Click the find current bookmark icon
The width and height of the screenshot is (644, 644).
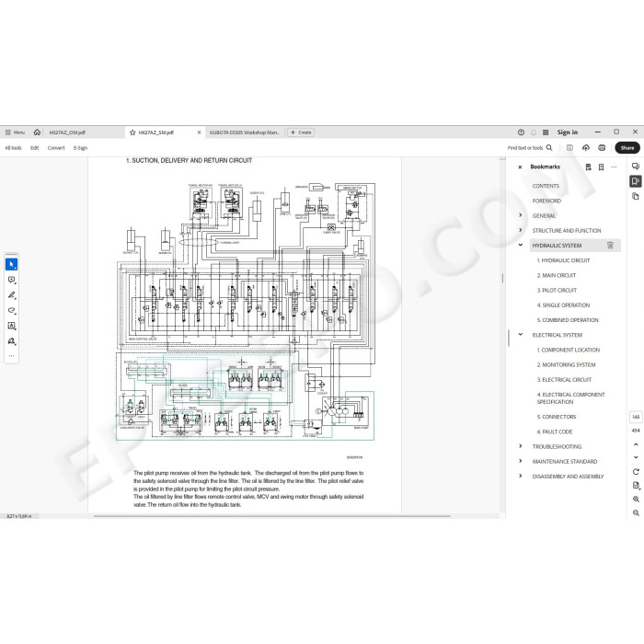tap(589, 167)
